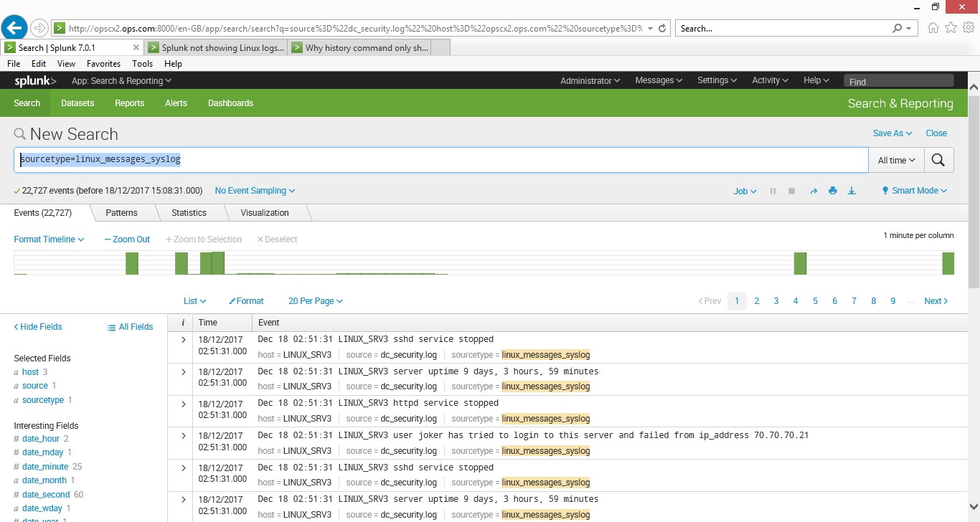The height and width of the screenshot is (522, 980).
Task: Click the browser refresh icon
Action: 663,29
